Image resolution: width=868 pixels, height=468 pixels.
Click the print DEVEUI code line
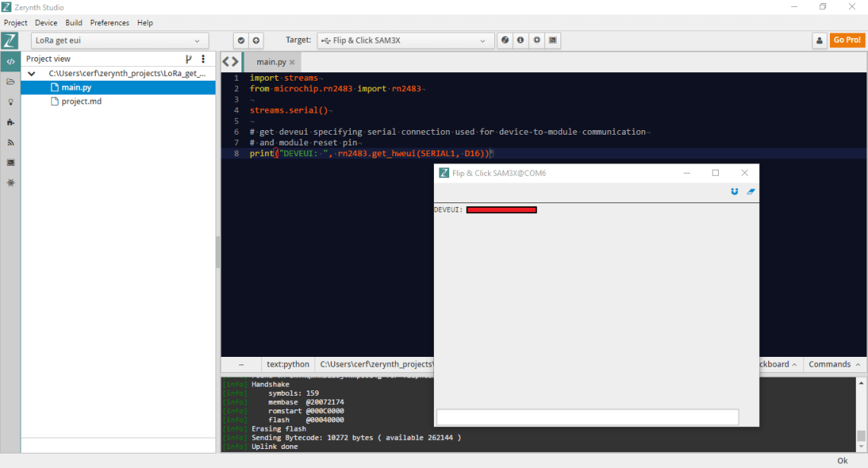coord(370,153)
